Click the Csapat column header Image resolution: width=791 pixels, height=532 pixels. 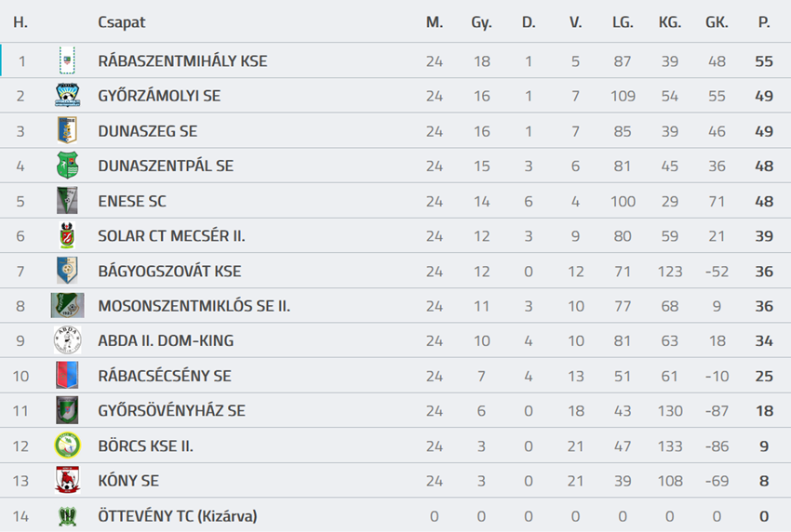122,22
